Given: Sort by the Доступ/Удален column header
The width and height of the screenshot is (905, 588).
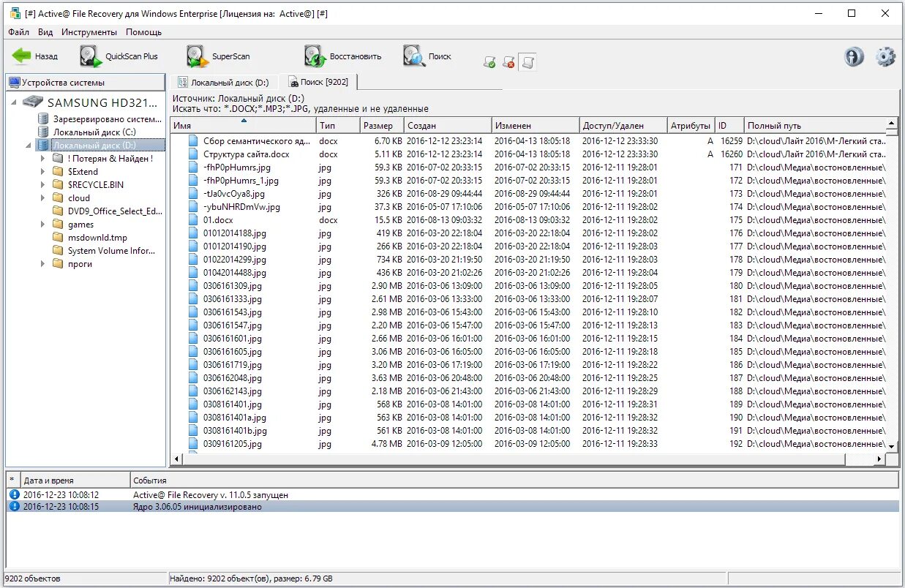Looking at the screenshot, I should point(623,126).
